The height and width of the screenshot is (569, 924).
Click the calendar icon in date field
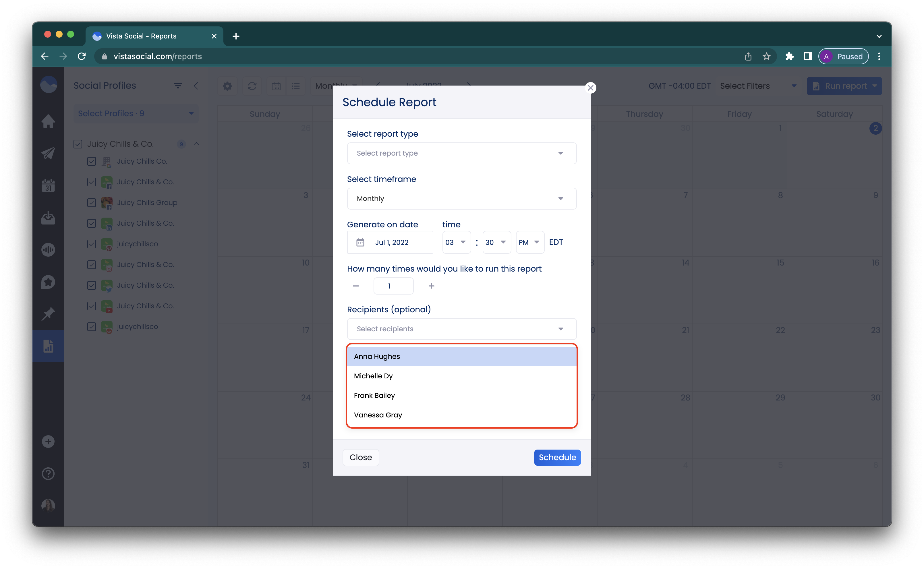click(360, 242)
